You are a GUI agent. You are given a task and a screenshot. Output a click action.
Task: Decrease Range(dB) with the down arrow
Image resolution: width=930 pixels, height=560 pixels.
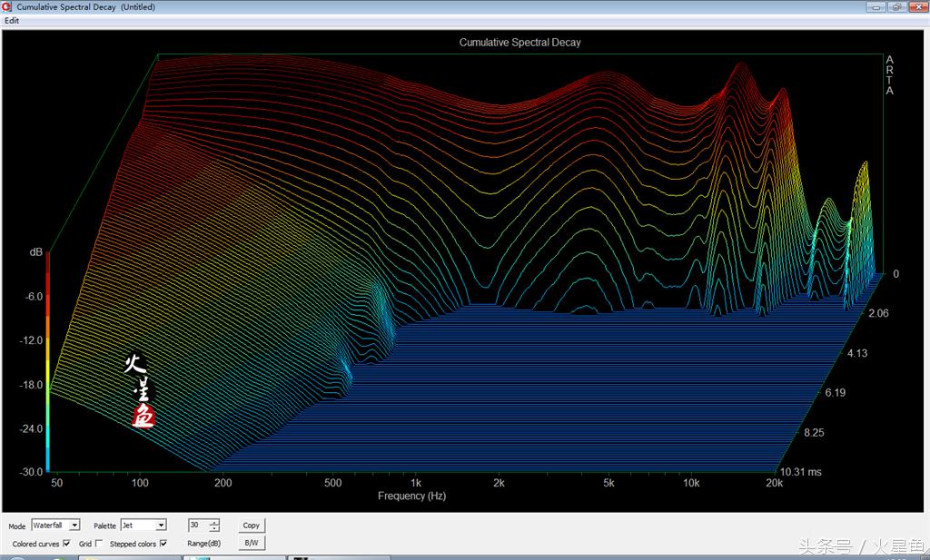pyautogui.click(x=214, y=528)
